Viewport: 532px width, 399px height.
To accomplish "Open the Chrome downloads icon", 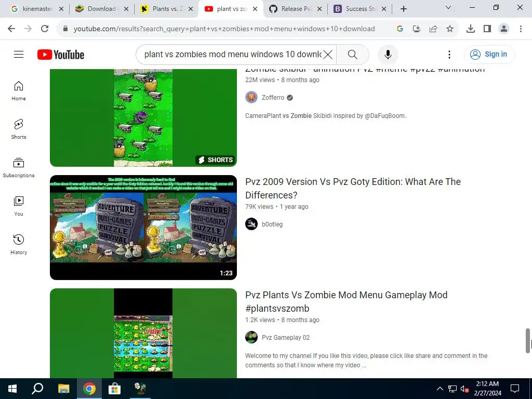I will [470, 29].
